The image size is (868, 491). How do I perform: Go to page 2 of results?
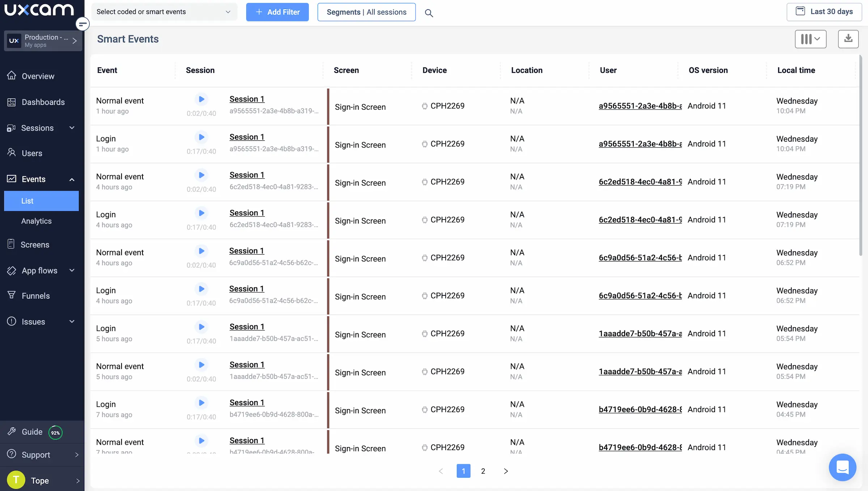coord(483,471)
